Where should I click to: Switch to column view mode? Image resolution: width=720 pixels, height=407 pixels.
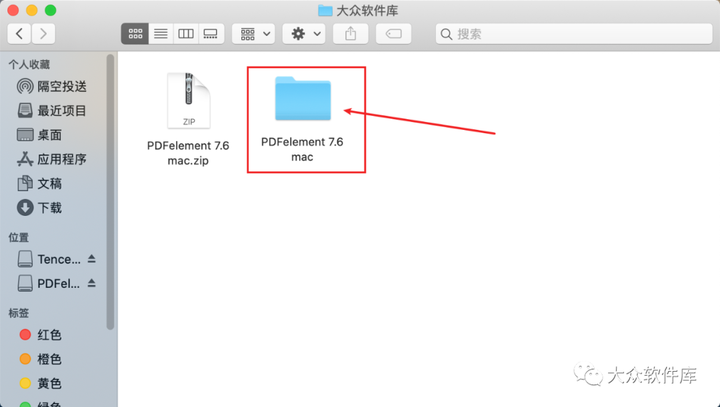click(x=186, y=34)
